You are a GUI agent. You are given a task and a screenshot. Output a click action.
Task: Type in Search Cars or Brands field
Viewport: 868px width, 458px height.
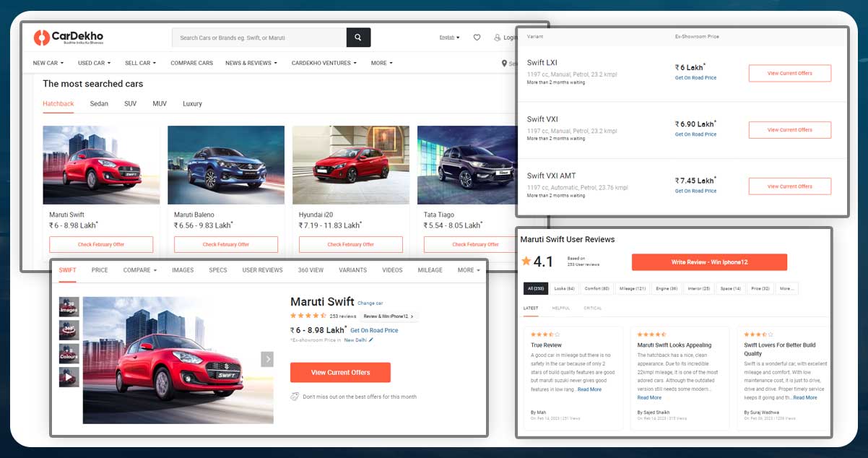click(x=259, y=38)
